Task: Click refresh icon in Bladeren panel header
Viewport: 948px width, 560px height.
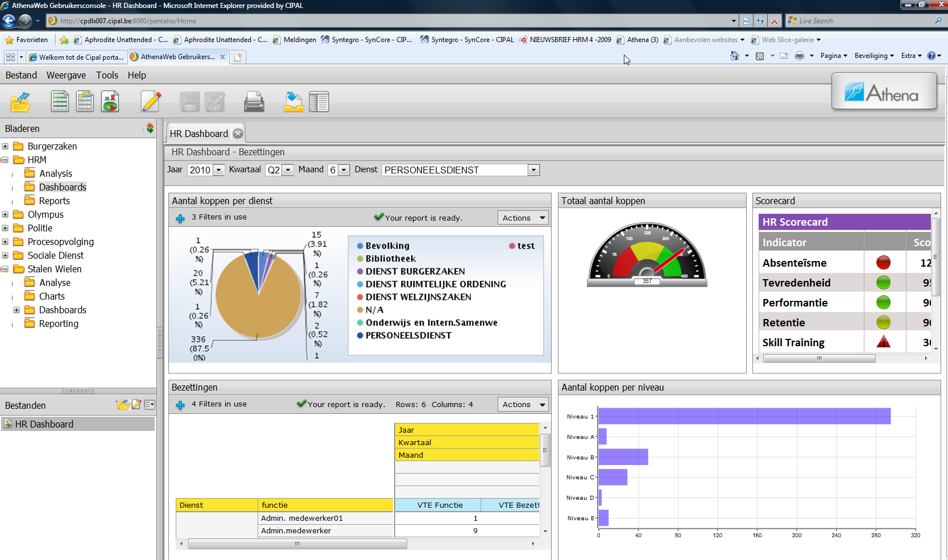Action: click(x=150, y=128)
